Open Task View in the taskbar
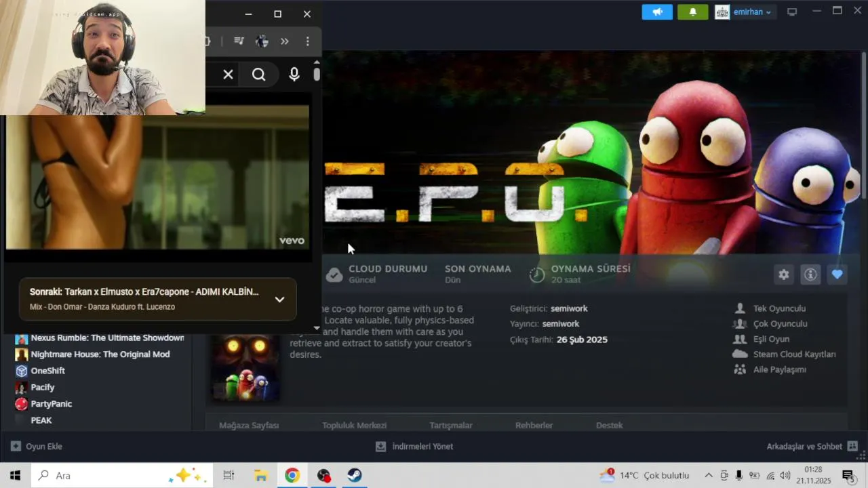This screenshot has width=868, height=488. point(229,475)
